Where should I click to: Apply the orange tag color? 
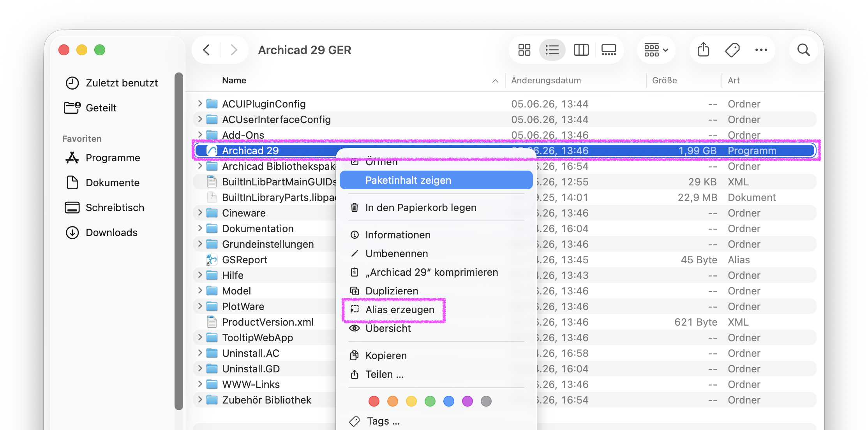[393, 401]
